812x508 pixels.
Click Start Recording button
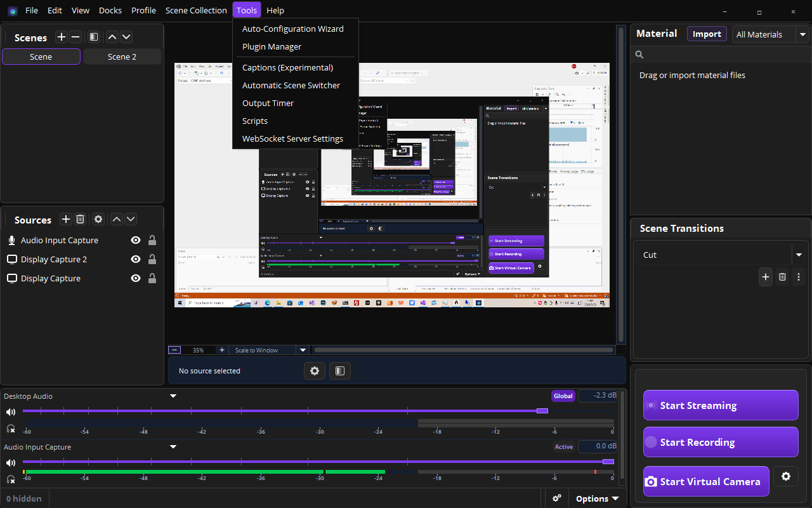tap(721, 442)
